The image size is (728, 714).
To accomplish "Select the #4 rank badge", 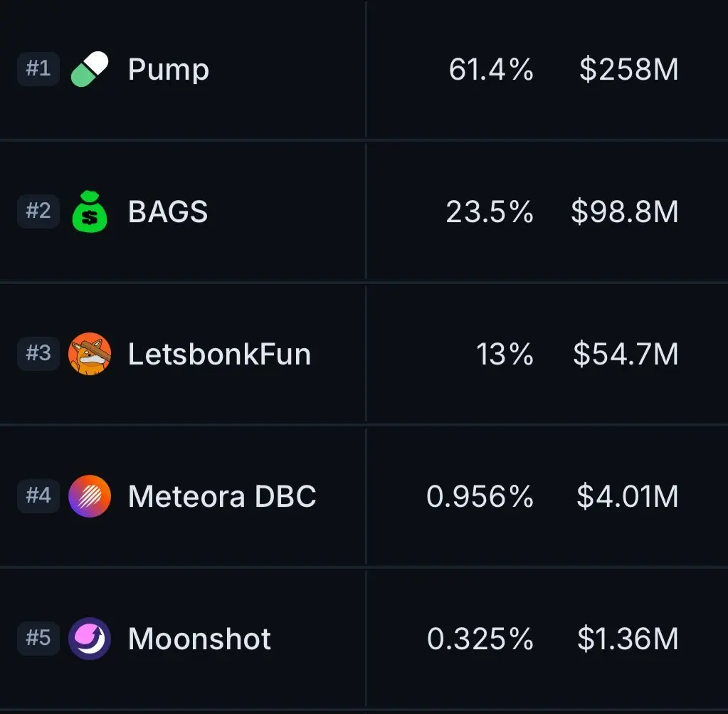I will (38, 495).
